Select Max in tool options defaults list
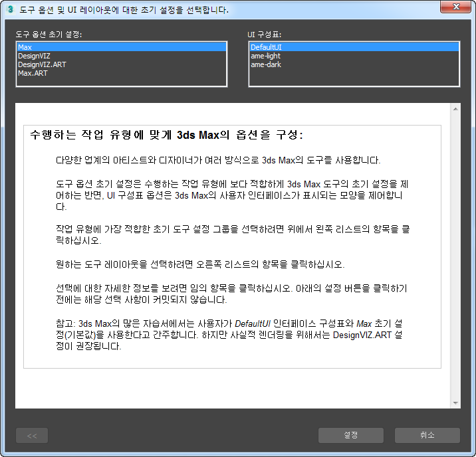The width and height of the screenshot is (476, 457). pos(122,47)
